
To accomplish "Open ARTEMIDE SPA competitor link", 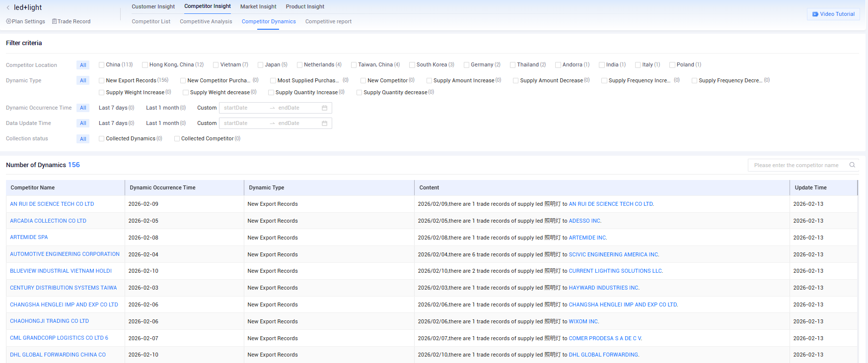I will tap(29, 237).
